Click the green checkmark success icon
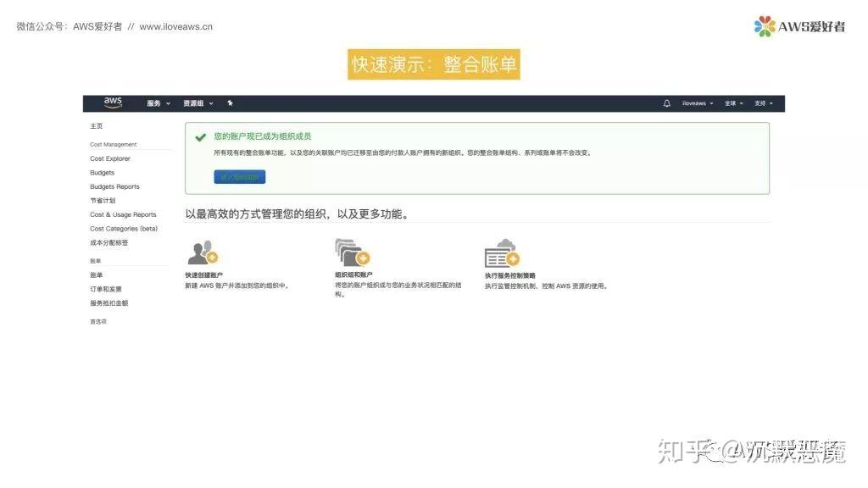Screen dimensions: 868x488 pos(200,136)
